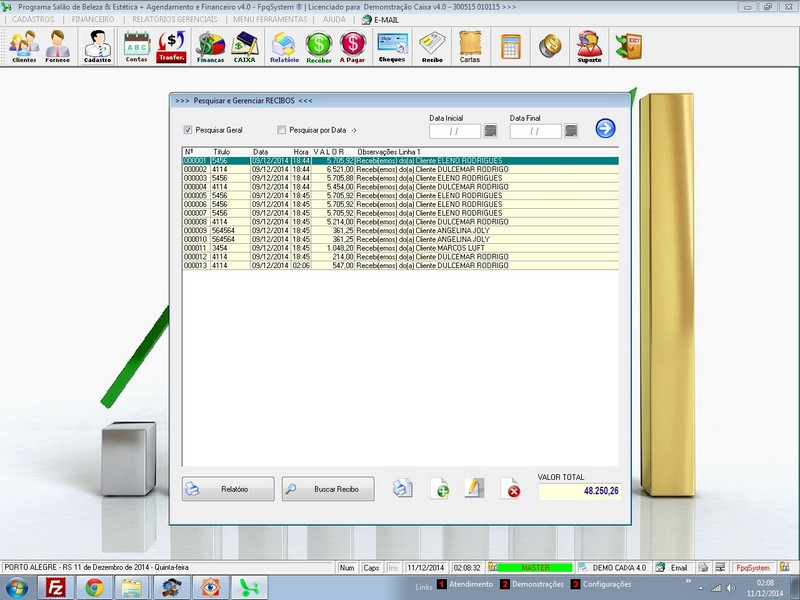800x600 pixels.
Task: Click the add new receipt icon
Action: [439, 488]
